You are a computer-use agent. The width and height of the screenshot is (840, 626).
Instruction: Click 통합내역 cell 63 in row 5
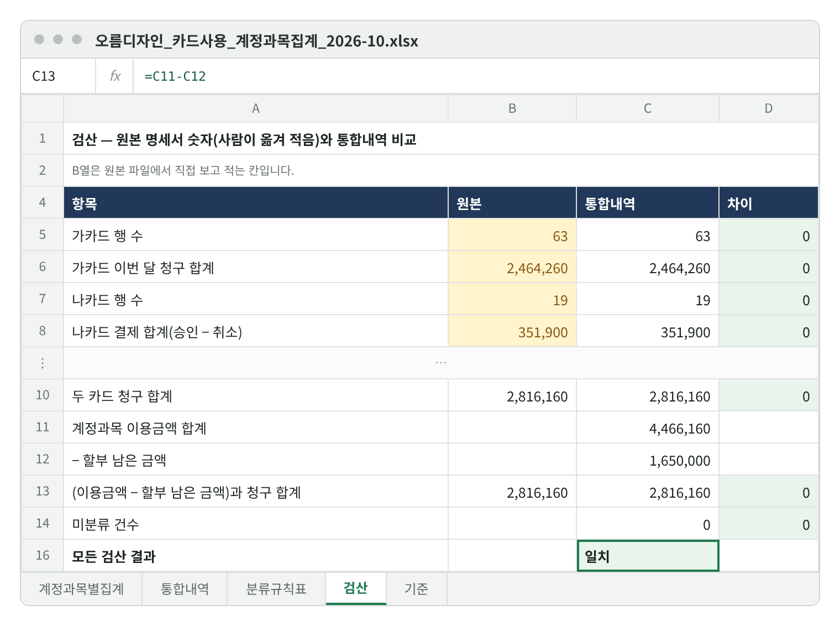tap(648, 235)
